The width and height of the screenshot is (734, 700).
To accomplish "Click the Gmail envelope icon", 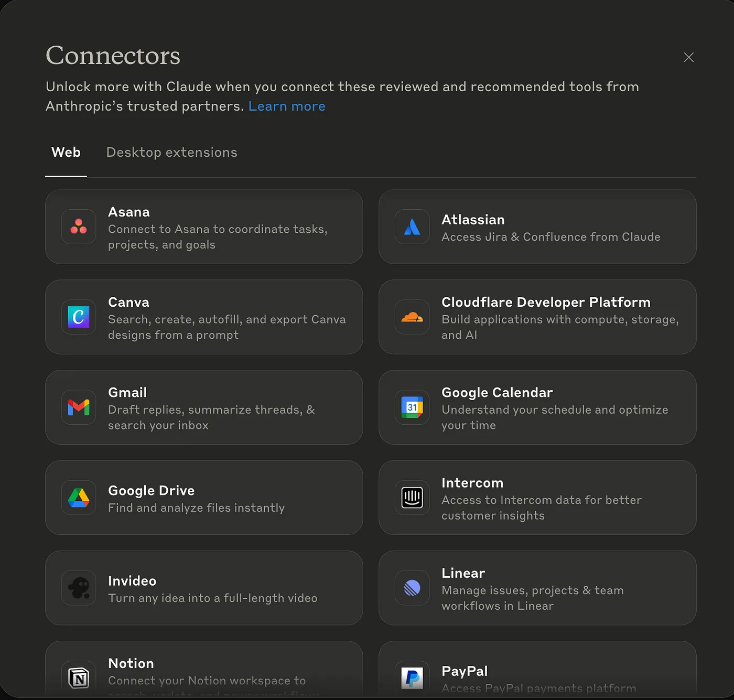I will point(79,407).
